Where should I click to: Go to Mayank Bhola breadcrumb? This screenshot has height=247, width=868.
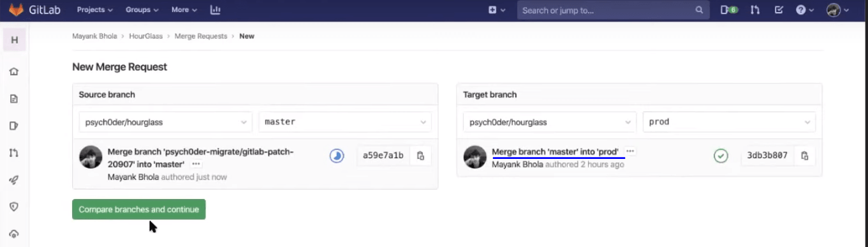click(94, 36)
